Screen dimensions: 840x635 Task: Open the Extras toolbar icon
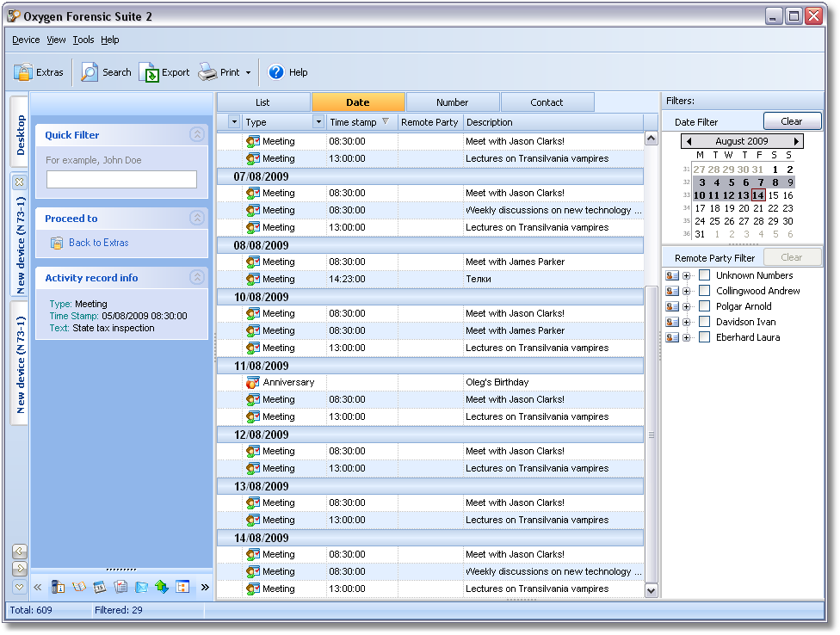pyautogui.click(x=23, y=72)
